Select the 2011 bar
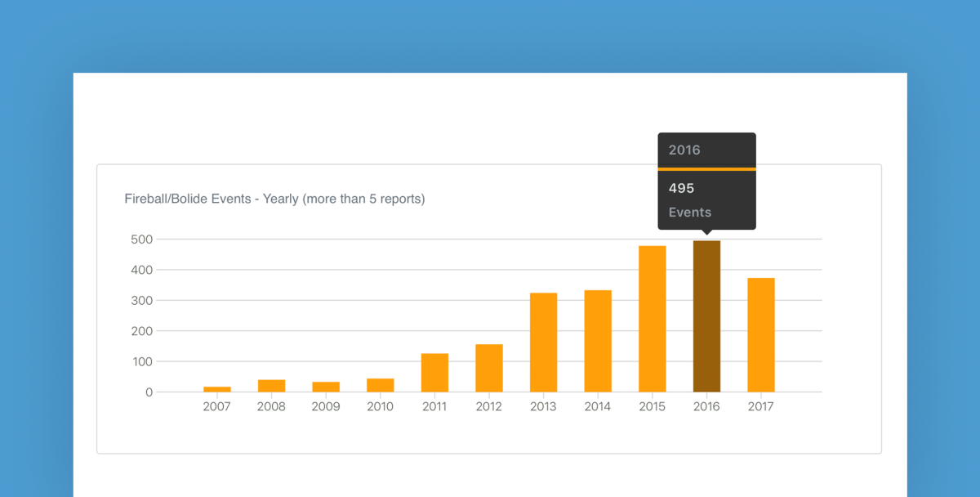 click(x=434, y=372)
